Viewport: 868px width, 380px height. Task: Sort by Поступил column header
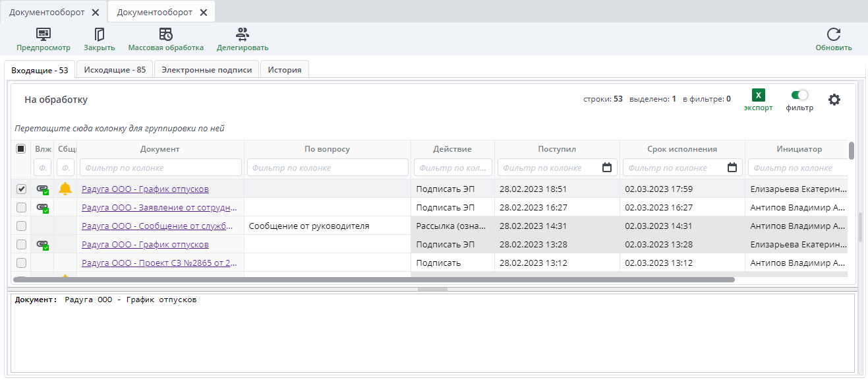pos(557,149)
